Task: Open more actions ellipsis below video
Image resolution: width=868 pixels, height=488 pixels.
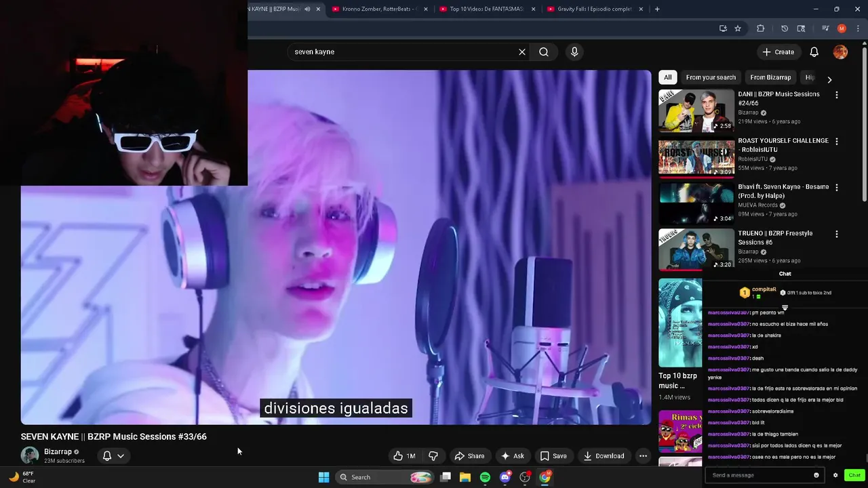Action: 643,455
